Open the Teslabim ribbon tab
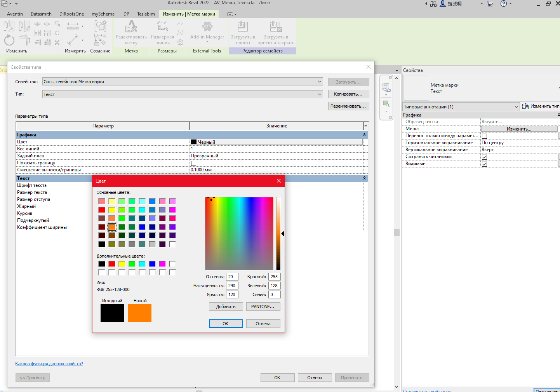The height and width of the screenshot is (392, 560). click(x=146, y=14)
